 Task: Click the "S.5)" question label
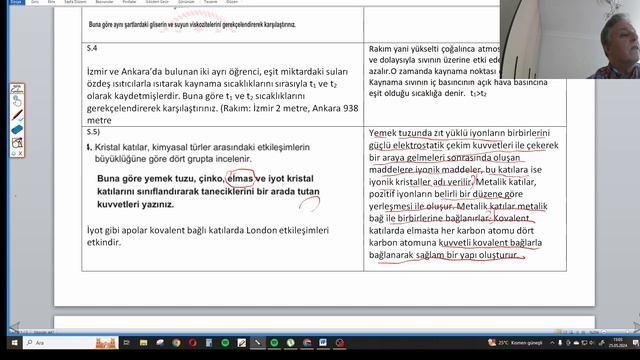(x=93, y=132)
